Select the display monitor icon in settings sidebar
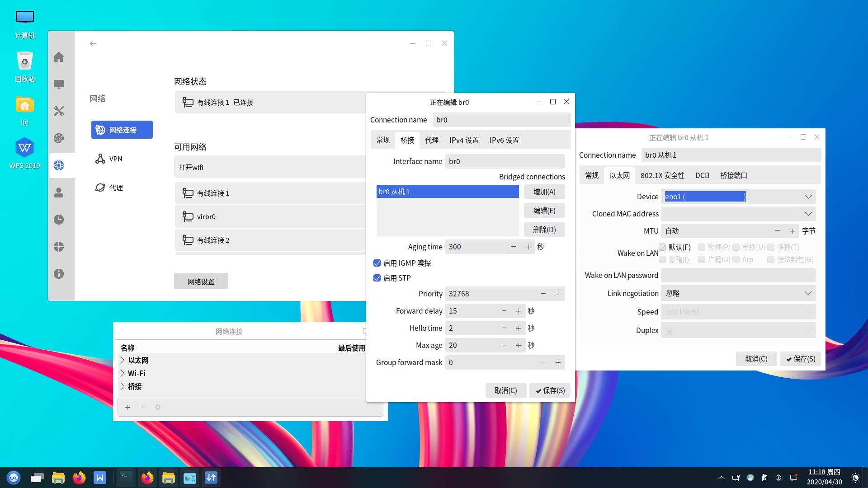868x488 pixels. click(x=59, y=84)
